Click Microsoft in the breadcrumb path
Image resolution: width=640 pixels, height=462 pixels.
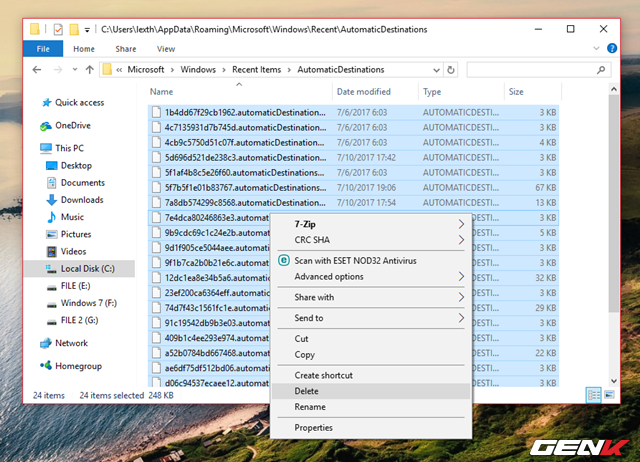pos(146,70)
